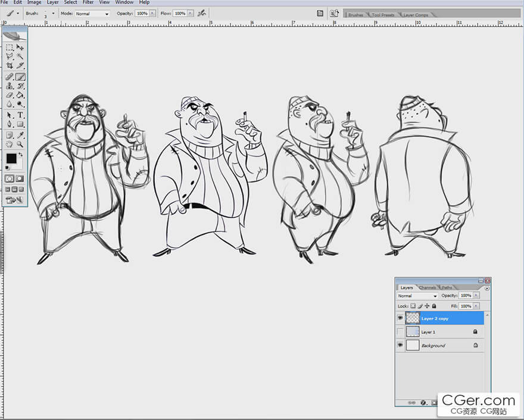
Task: Select the Hand tool
Action: [10, 144]
